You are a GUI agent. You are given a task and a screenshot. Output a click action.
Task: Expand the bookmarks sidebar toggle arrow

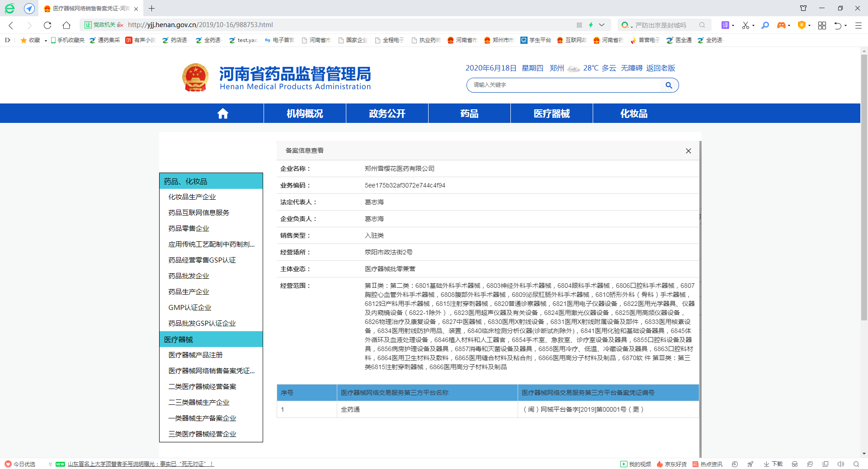pyautogui.click(x=8, y=40)
